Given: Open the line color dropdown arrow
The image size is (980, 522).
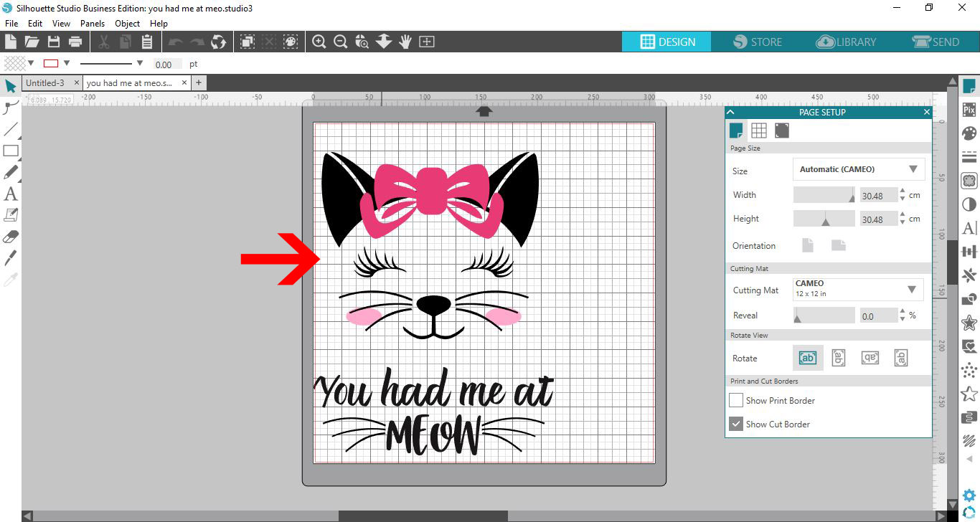Looking at the screenshot, I should [67, 63].
